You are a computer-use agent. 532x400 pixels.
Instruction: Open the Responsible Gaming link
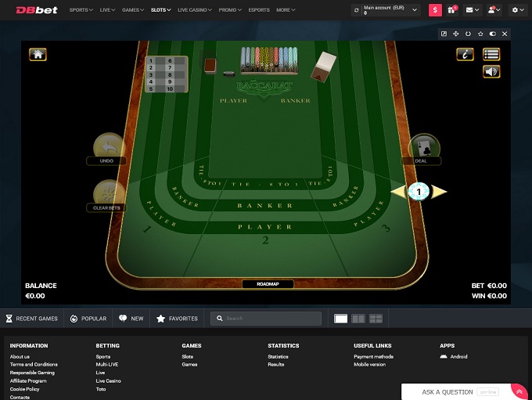[x=32, y=373]
